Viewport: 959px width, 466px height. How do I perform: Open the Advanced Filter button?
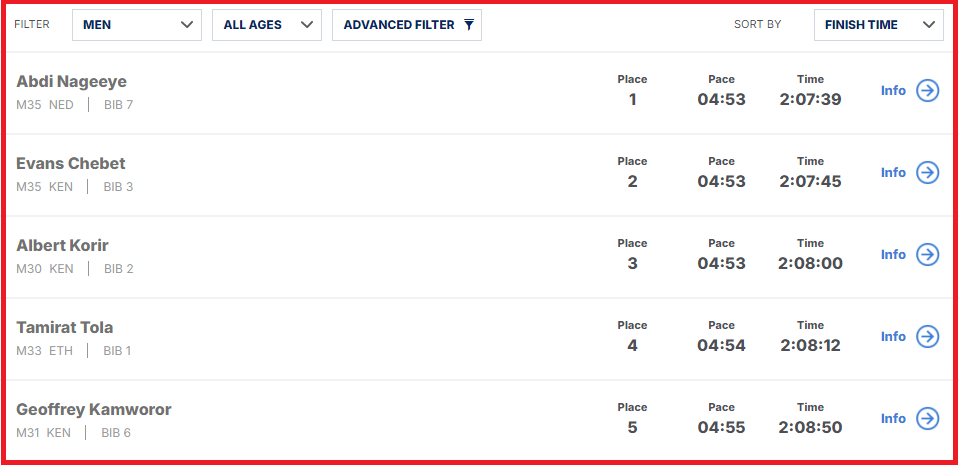(x=407, y=25)
